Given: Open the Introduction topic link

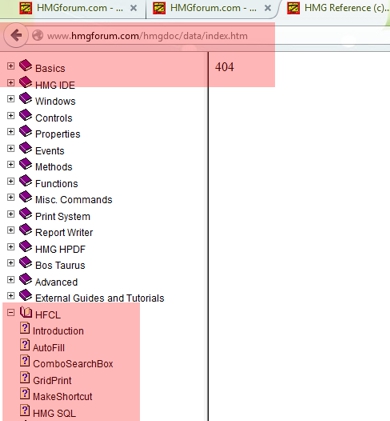Looking at the screenshot, I should coord(58,331).
